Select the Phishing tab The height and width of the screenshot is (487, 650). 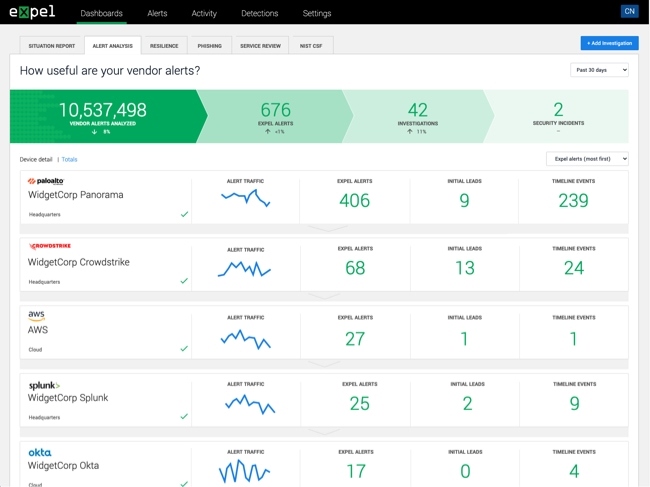pyautogui.click(x=209, y=46)
